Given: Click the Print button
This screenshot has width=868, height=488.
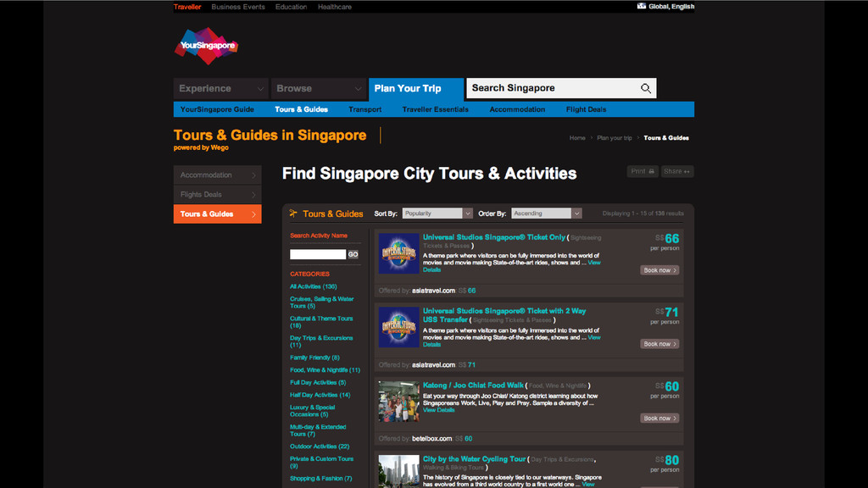Looking at the screenshot, I should click(x=643, y=171).
